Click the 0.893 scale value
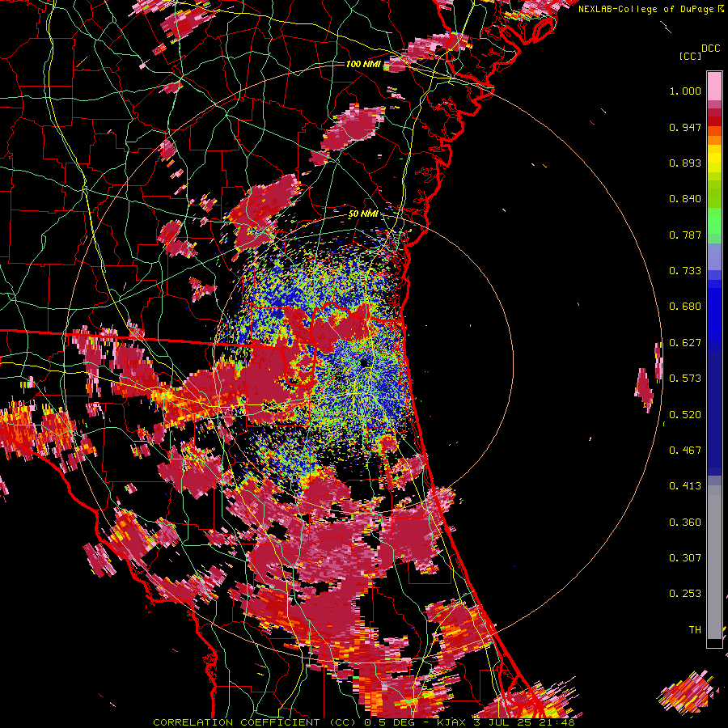Image resolution: width=728 pixels, height=728 pixels. 685,163
